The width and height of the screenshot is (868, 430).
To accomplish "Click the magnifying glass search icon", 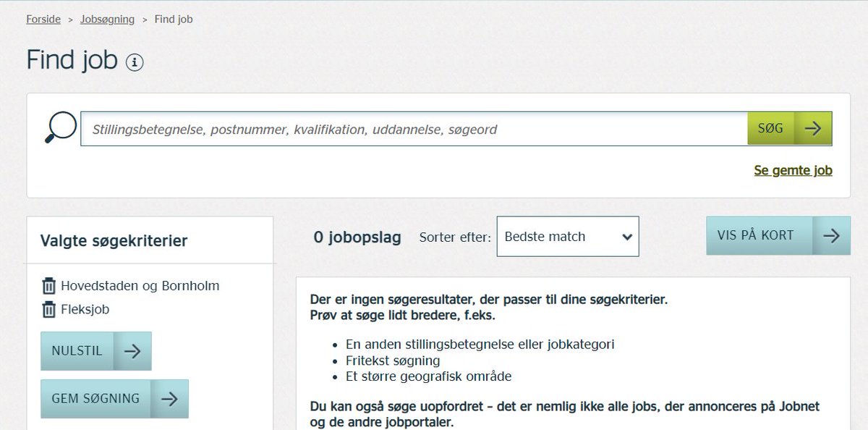I will 61,127.
